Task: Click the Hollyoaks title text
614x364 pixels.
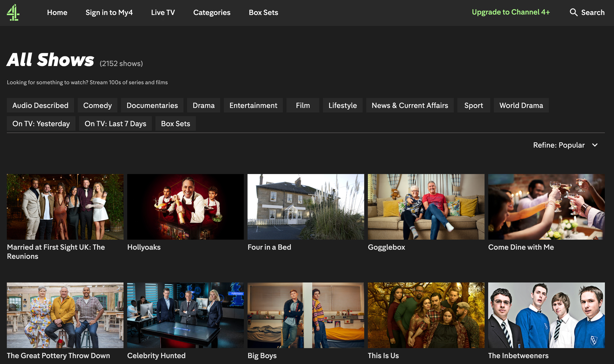Action: coord(144,247)
